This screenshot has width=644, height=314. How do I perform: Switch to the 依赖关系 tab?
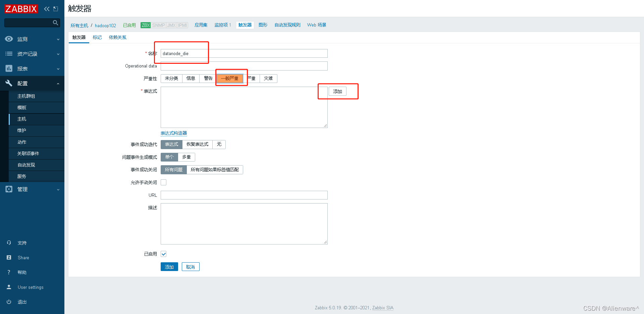coord(118,37)
